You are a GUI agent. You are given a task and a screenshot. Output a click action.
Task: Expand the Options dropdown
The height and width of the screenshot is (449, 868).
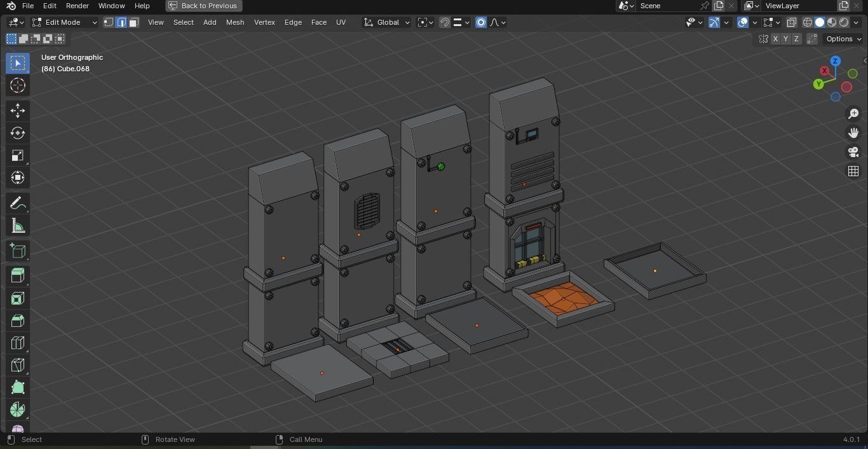click(843, 39)
